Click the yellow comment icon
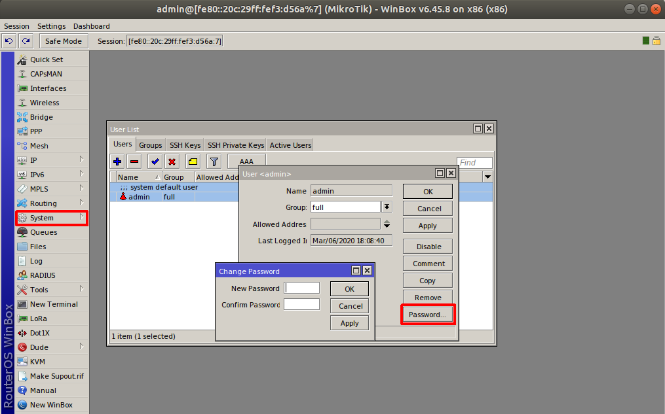665x414 pixels. (193, 162)
